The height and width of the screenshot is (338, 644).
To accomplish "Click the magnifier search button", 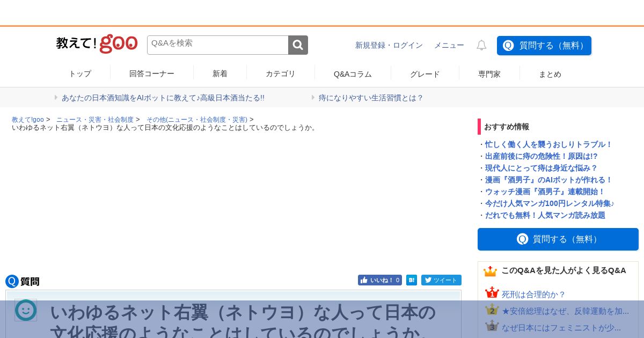I will [x=298, y=45].
